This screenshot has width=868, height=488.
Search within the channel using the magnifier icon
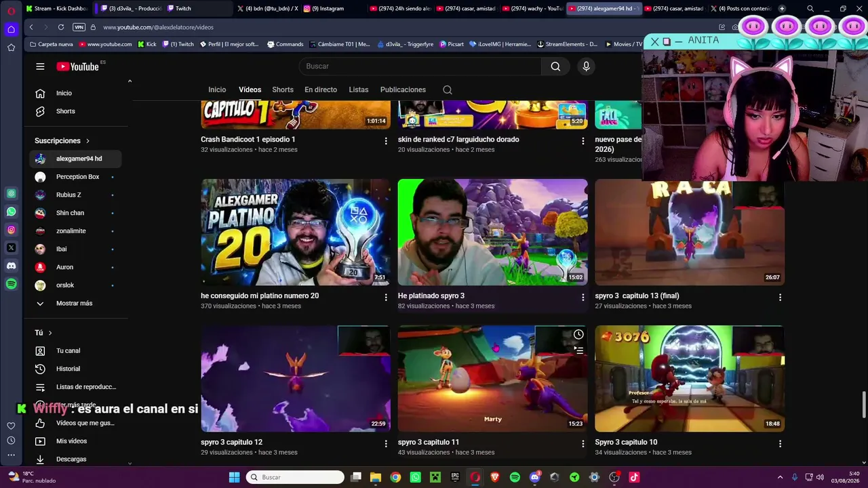[448, 89]
